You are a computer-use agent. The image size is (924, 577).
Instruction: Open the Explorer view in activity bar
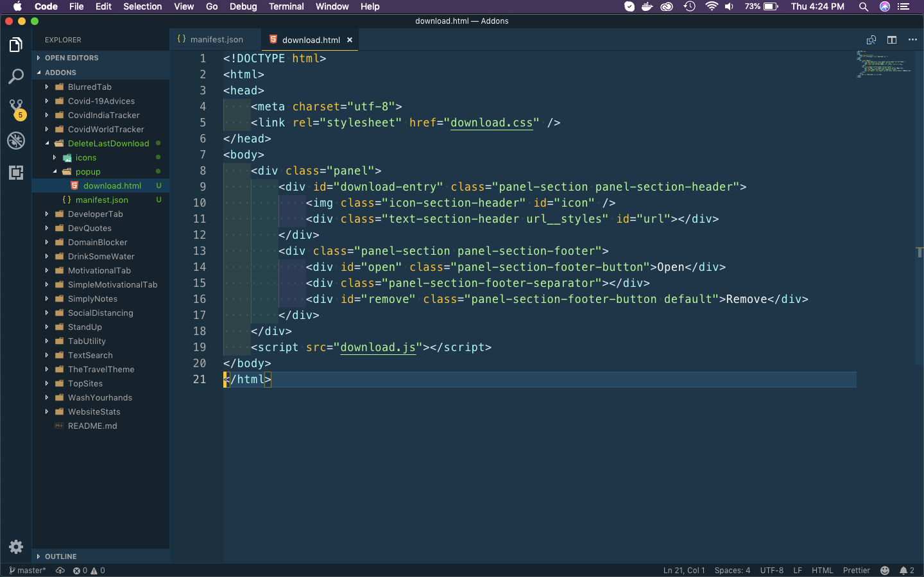[x=16, y=45]
